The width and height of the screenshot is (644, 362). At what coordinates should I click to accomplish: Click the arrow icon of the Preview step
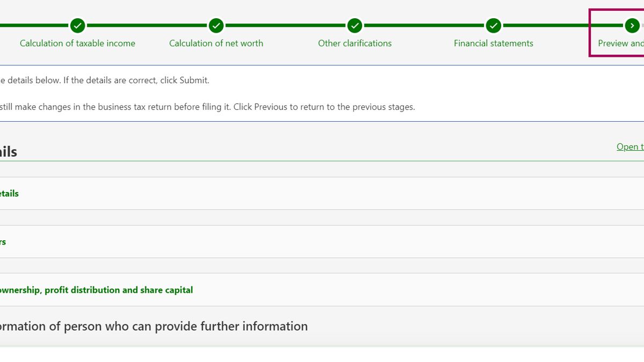point(632,25)
